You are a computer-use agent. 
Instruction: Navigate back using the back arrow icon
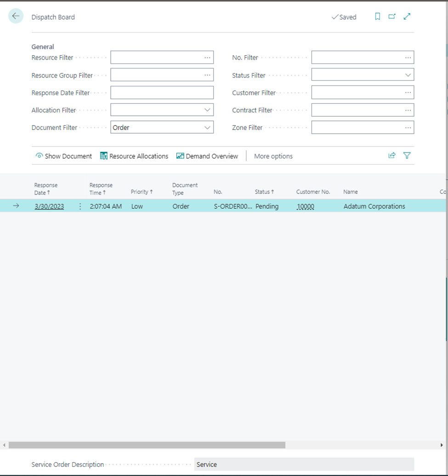pyautogui.click(x=16, y=16)
